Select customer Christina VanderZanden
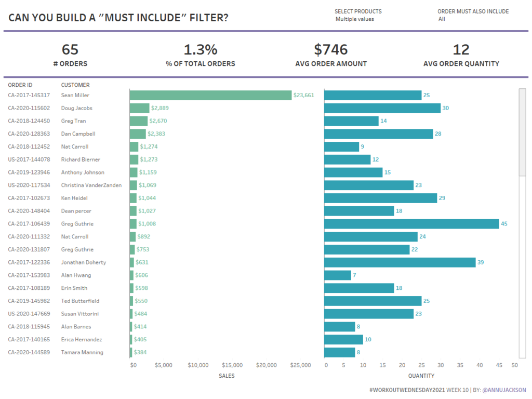The image size is (532, 399). click(x=91, y=185)
